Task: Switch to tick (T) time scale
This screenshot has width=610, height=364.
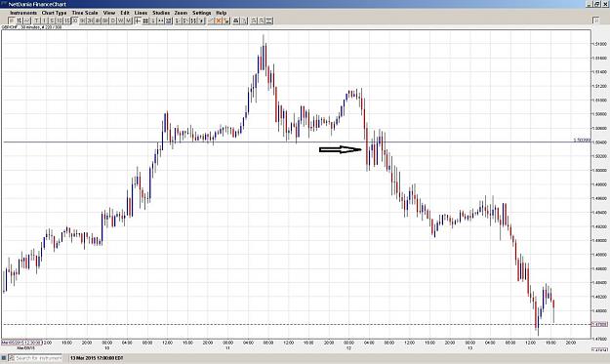Action: (36, 20)
